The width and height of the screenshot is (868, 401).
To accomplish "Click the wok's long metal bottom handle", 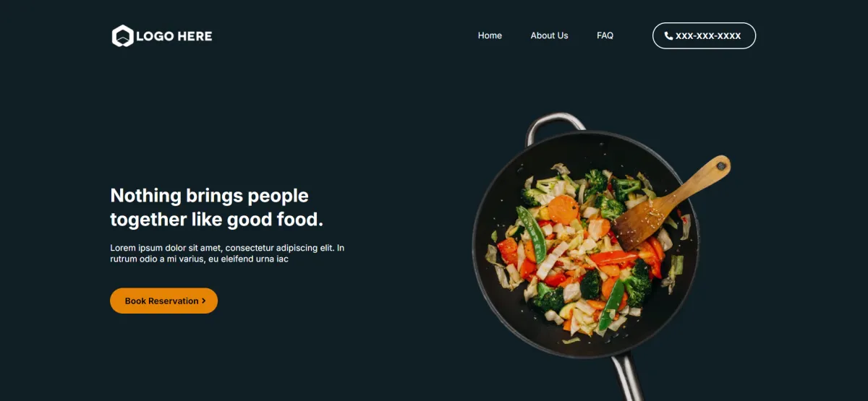I will (627, 376).
